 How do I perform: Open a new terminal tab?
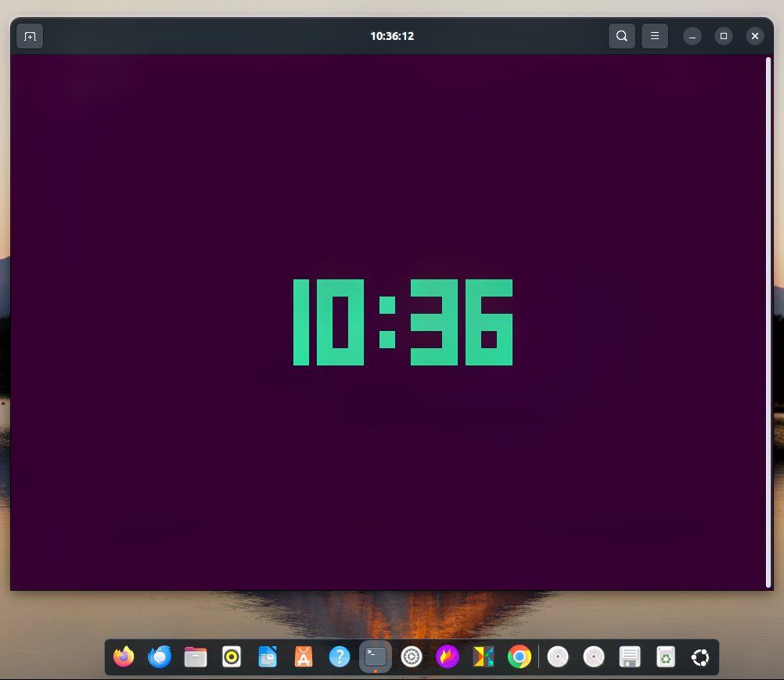(30, 36)
